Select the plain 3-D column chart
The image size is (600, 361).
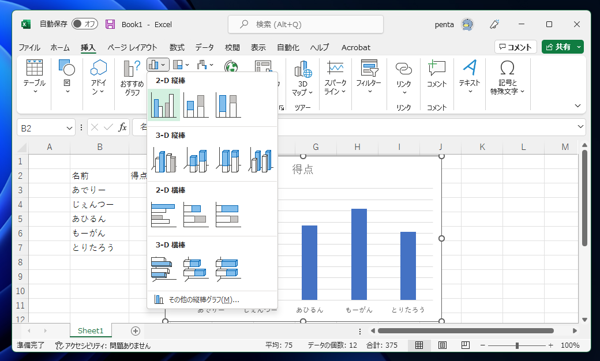click(x=261, y=160)
